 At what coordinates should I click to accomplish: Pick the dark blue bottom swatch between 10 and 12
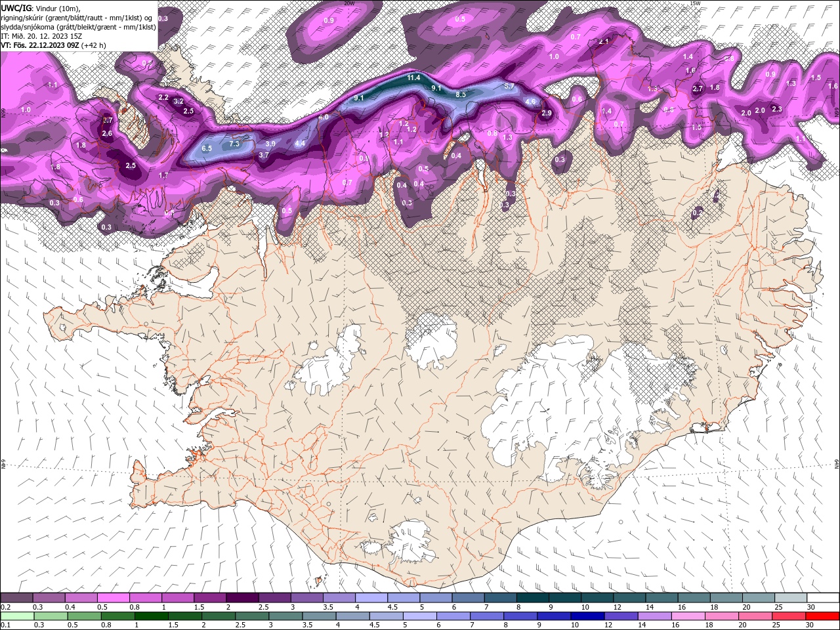[586, 616]
